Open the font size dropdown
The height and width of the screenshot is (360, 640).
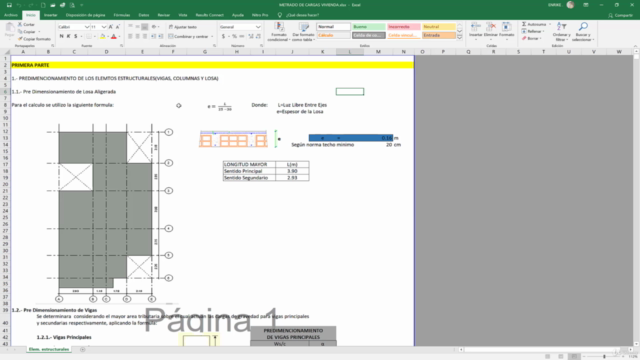[104, 27]
